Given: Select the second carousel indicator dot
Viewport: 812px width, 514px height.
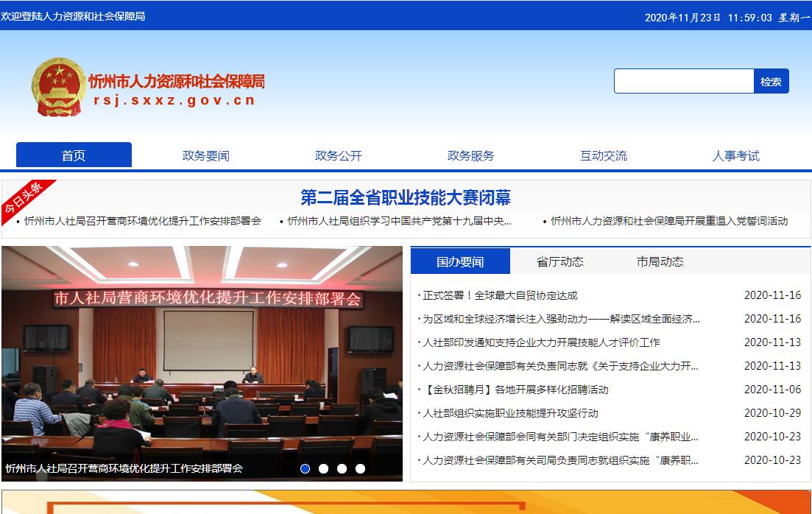Looking at the screenshot, I should point(324,468).
